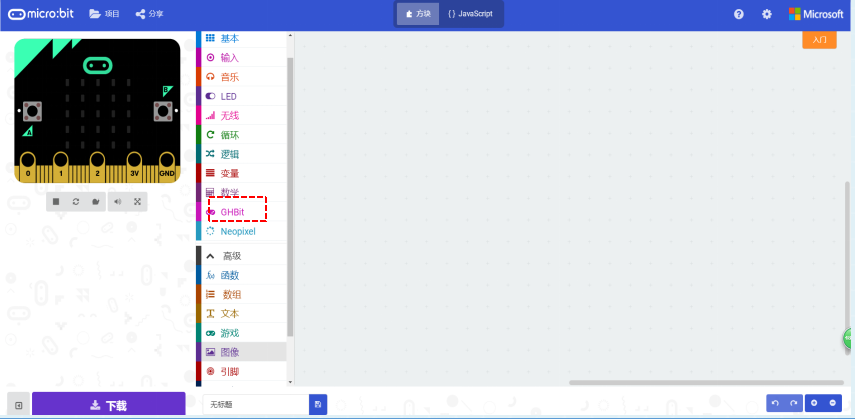The height and width of the screenshot is (419, 855).
Task: Click the Microsoft logo
Action: click(x=816, y=14)
